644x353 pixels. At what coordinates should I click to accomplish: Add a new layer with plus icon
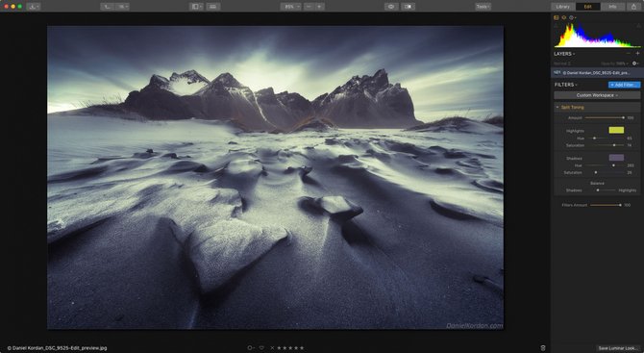click(637, 54)
